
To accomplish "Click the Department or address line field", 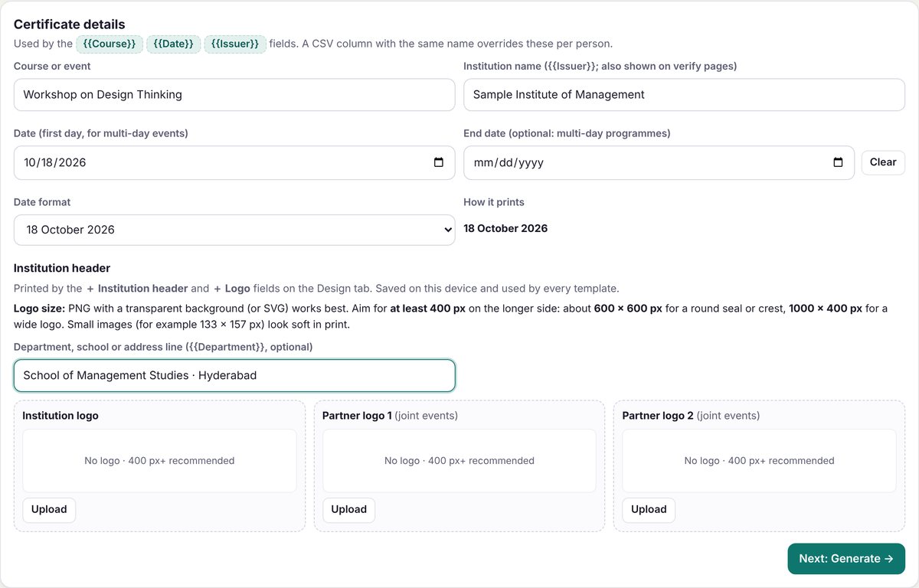I will pos(234,376).
